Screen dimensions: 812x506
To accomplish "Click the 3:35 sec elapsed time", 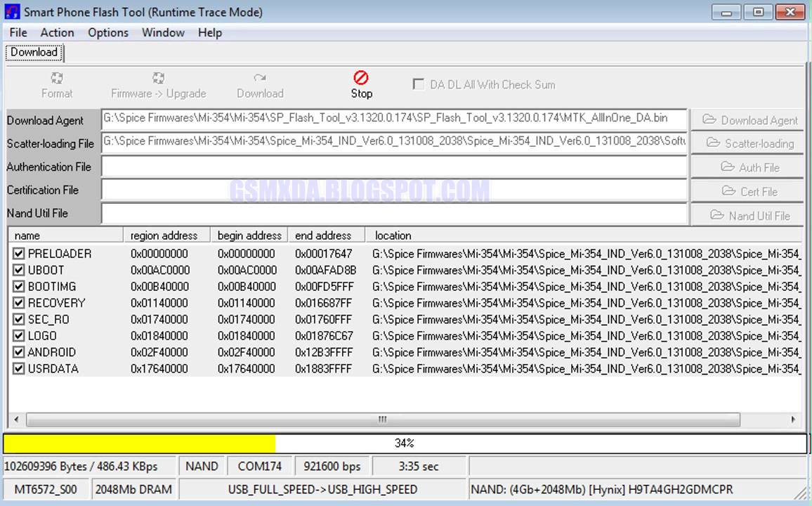I will [x=419, y=466].
